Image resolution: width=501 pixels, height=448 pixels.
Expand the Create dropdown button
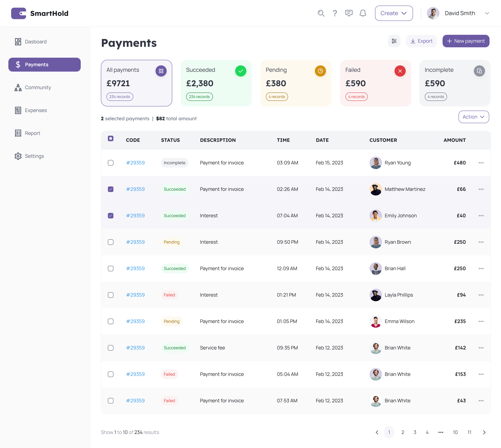(394, 13)
